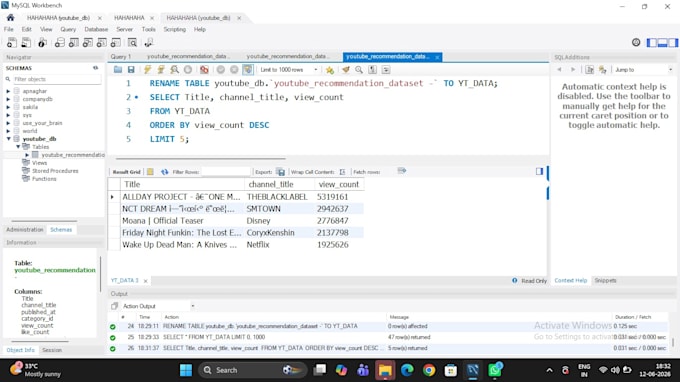The height and width of the screenshot is (382, 680).
Task: Toggle Result Grid form editor icon
Action: pyautogui.click(x=150, y=172)
